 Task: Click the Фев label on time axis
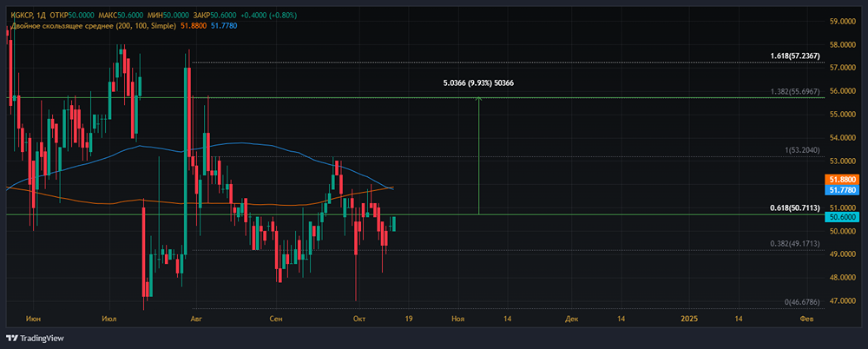(x=806, y=319)
